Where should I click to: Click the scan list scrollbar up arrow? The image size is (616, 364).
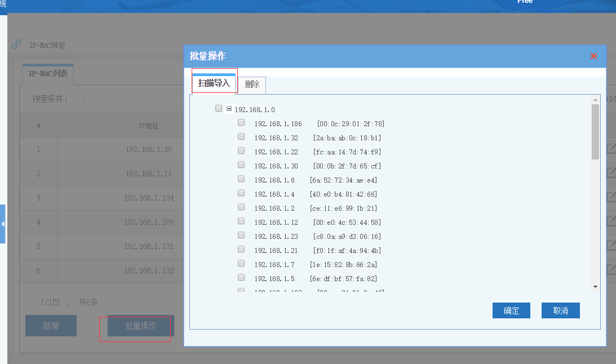coord(595,100)
